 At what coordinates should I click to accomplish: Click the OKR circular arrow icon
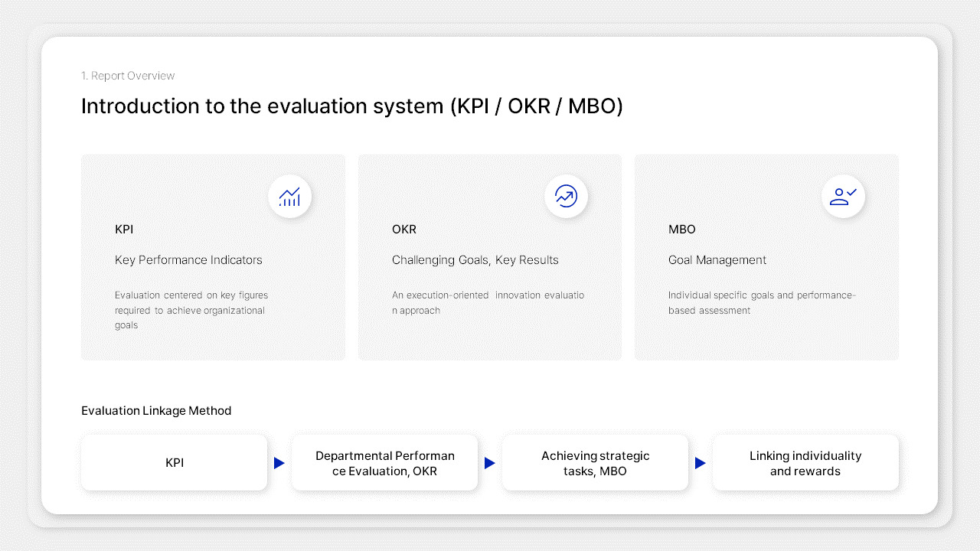click(567, 196)
